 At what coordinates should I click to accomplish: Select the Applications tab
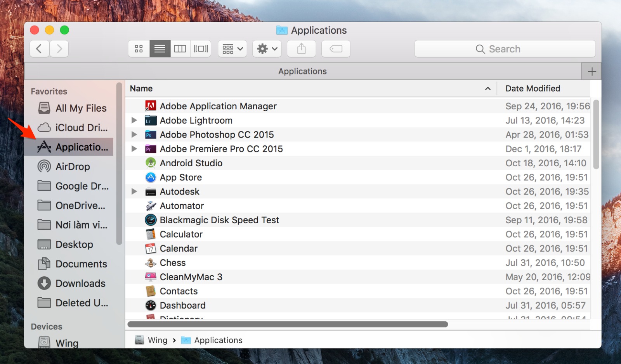[x=303, y=71]
